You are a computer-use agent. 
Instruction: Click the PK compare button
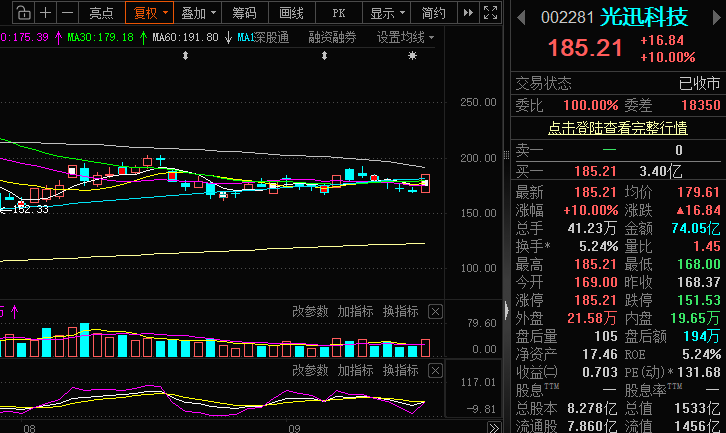pyautogui.click(x=338, y=13)
